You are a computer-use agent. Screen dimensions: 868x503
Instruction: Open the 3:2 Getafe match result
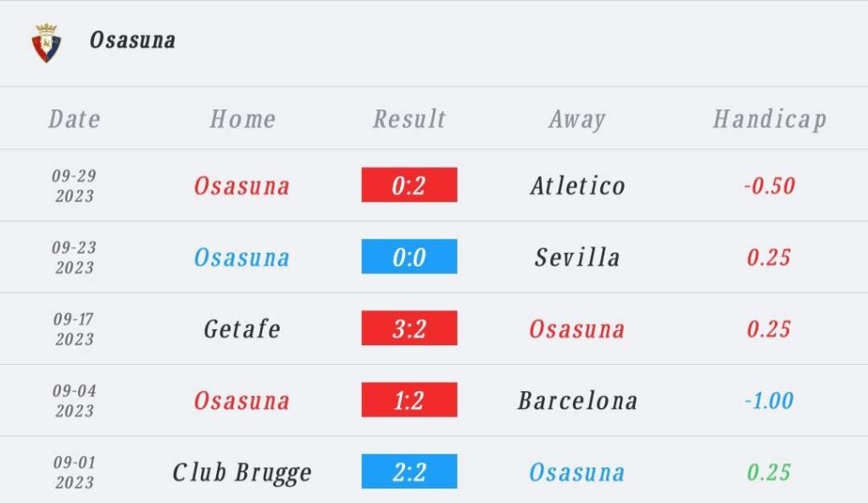tap(409, 328)
